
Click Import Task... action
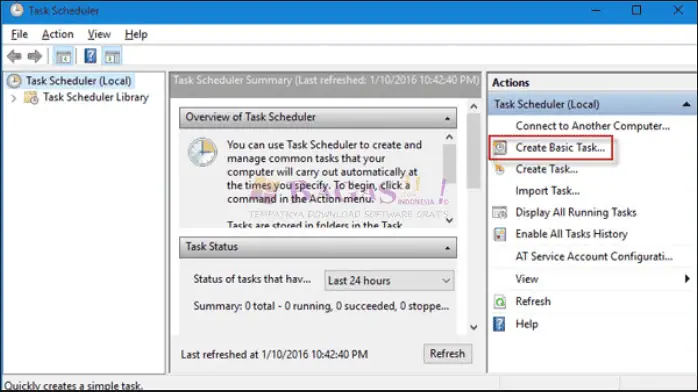548,191
